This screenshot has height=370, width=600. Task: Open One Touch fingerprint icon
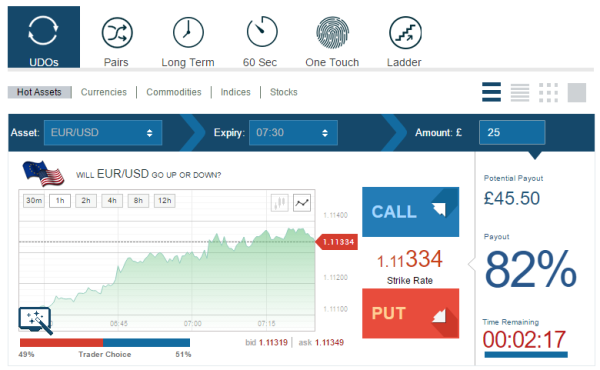tap(333, 33)
